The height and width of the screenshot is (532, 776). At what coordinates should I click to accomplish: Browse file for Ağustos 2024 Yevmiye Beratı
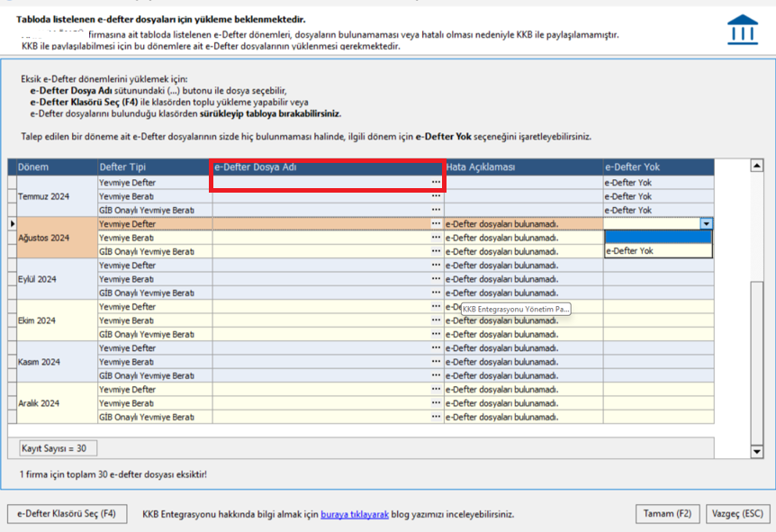[436, 238]
